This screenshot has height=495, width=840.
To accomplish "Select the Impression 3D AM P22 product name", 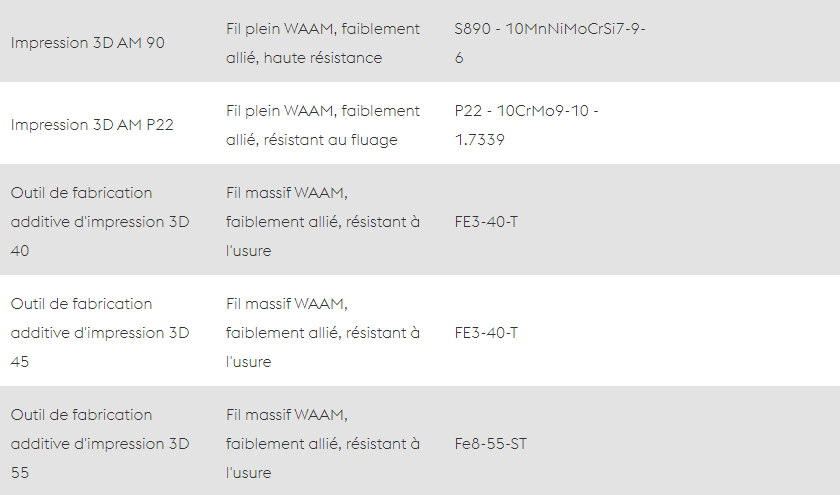I will point(92,125).
